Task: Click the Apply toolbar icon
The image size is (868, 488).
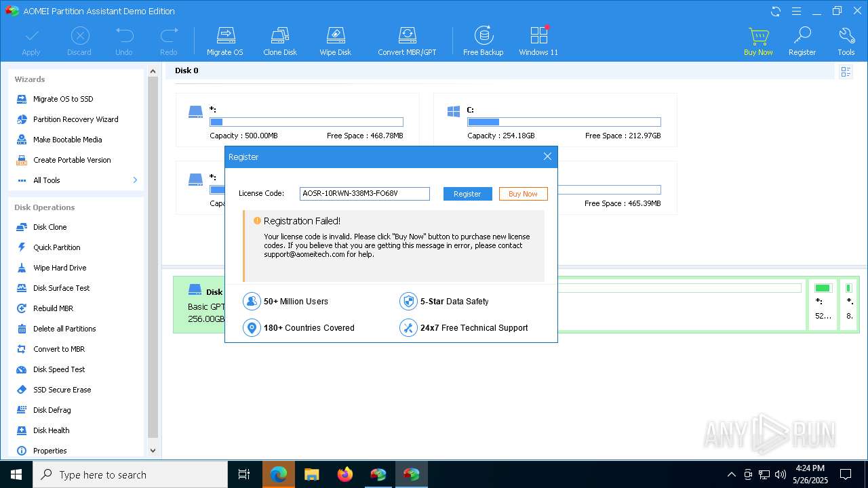Action: click(31, 41)
